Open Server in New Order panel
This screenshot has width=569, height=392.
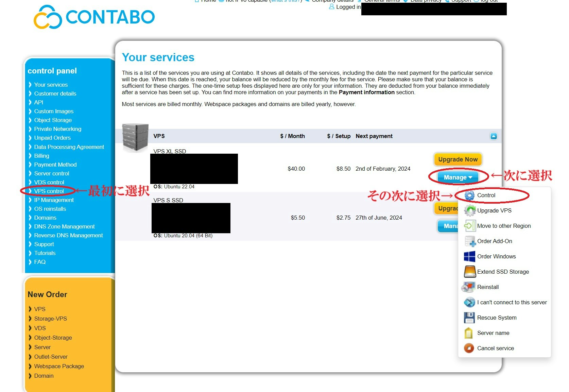tap(42, 347)
